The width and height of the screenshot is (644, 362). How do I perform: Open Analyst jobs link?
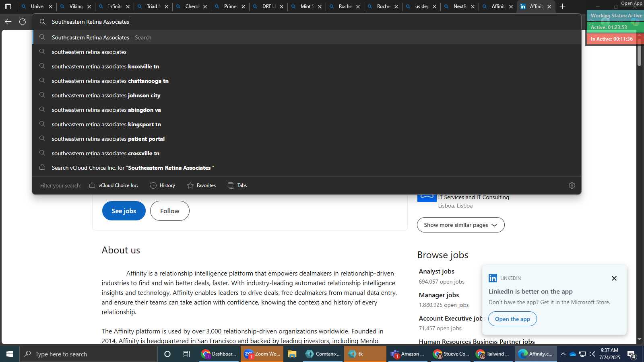click(436, 271)
